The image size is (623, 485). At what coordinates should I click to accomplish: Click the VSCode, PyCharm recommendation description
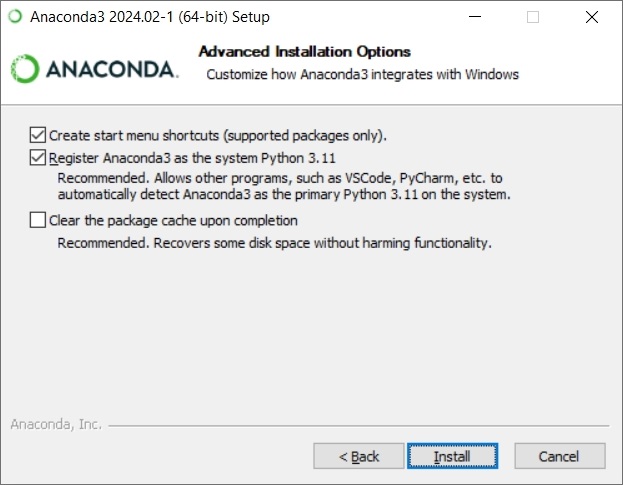coord(284,186)
